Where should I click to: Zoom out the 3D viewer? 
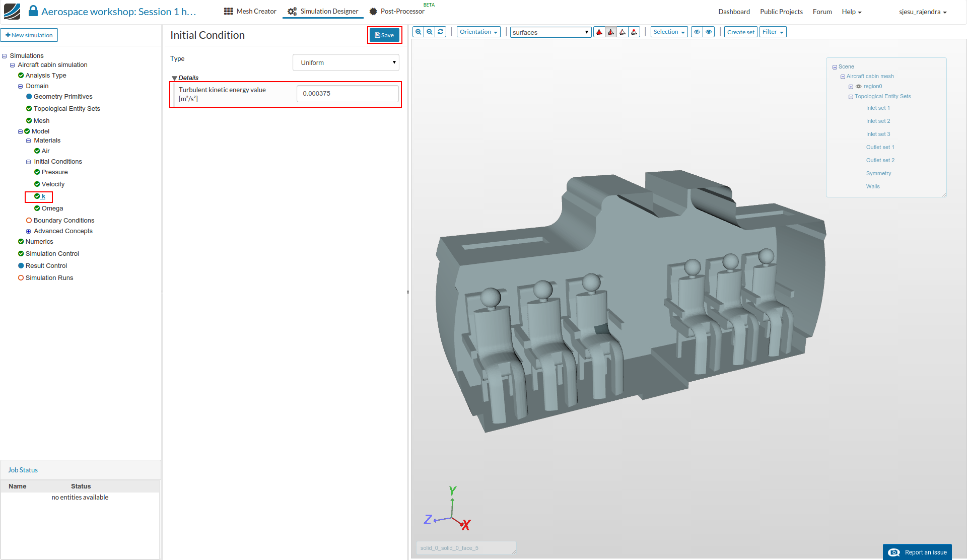(430, 32)
